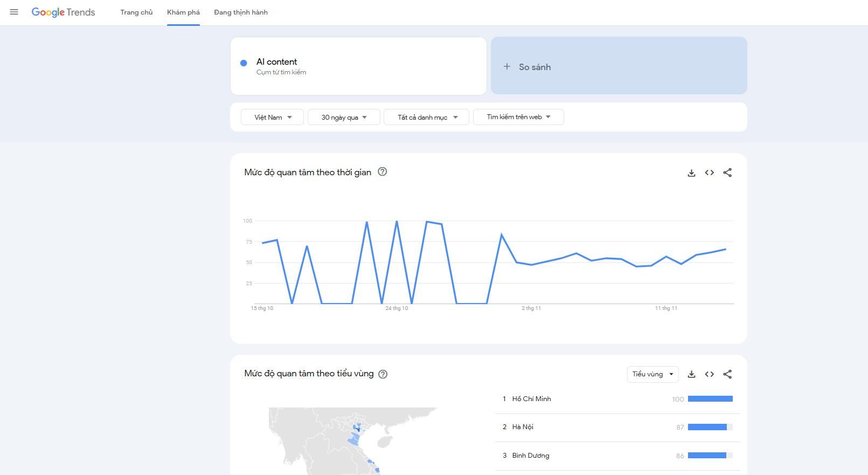Viewport: 868px width, 475px height.
Task: Edit the AI content search term
Action: 358,66
